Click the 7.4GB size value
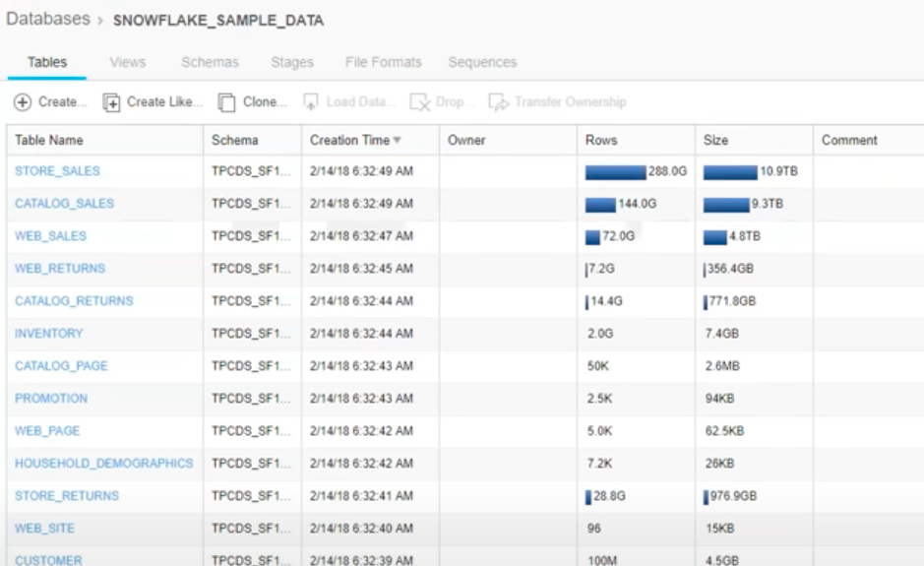The width and height of the screenshot is (924, 566). [722, 333]
